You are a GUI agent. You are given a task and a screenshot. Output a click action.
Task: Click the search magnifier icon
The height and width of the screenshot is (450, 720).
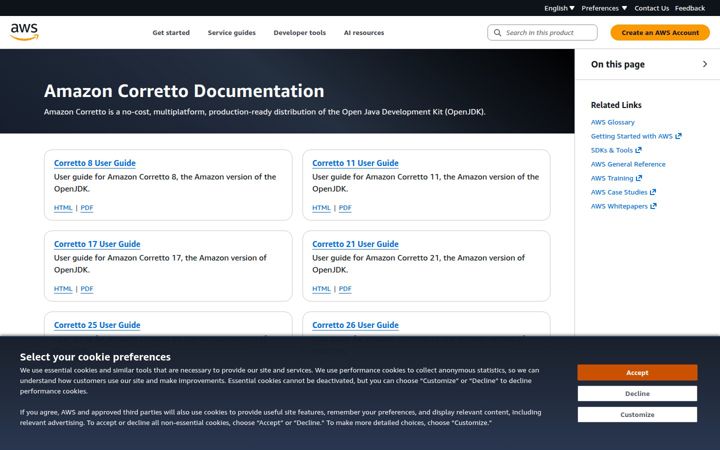[497, 33]
